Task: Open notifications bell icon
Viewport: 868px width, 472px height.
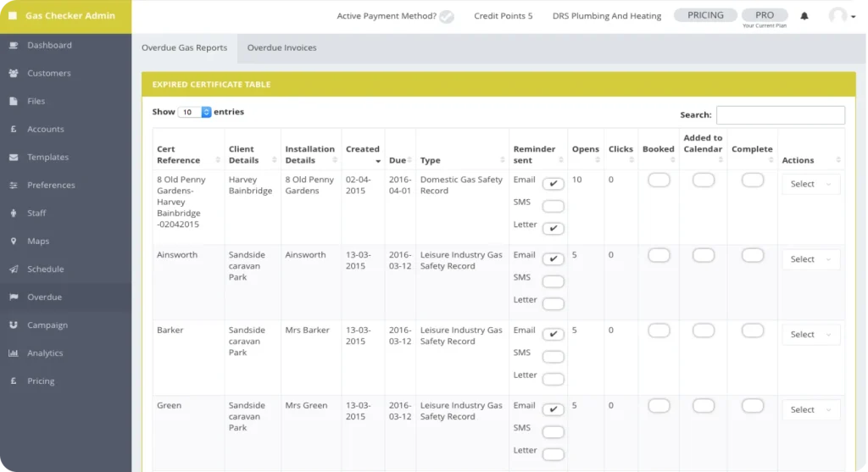Action: pos(804,16)
